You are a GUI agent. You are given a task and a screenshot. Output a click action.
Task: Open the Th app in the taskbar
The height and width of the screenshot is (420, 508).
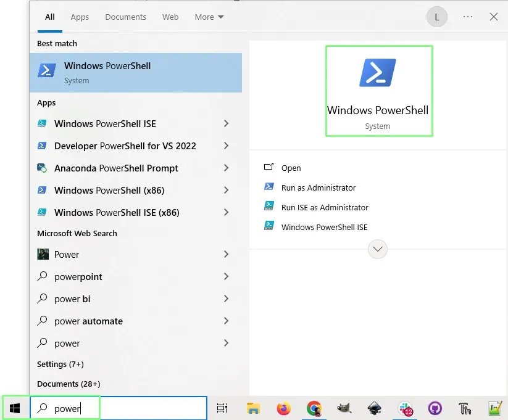pos(465,408)
